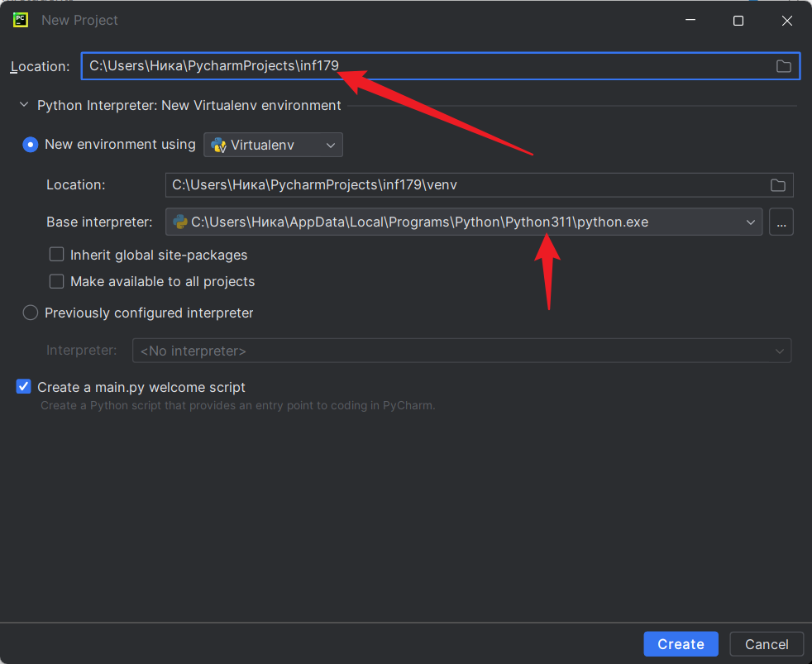Open folder browser for project Location
Image resolution: width=812 pixels, height=664 pixels.
pos(783,66)
